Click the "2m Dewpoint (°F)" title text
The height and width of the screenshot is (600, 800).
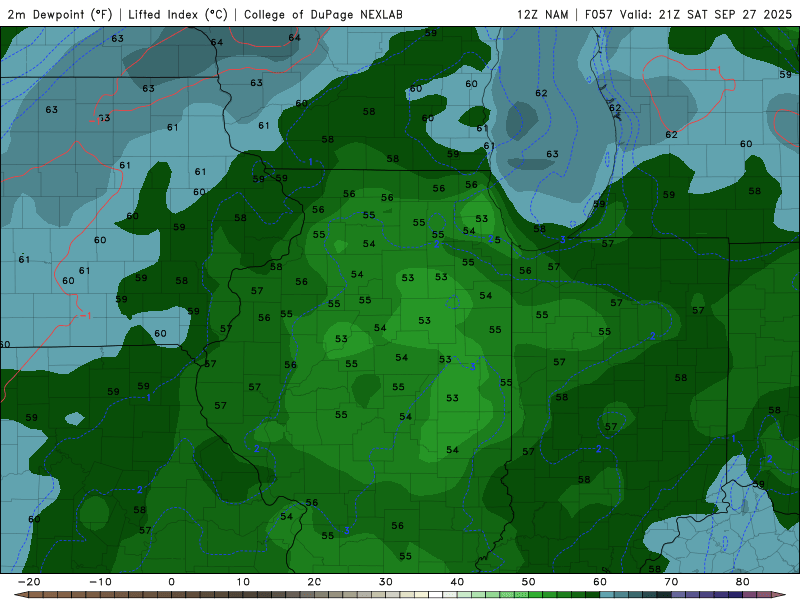tap(60, 14)
